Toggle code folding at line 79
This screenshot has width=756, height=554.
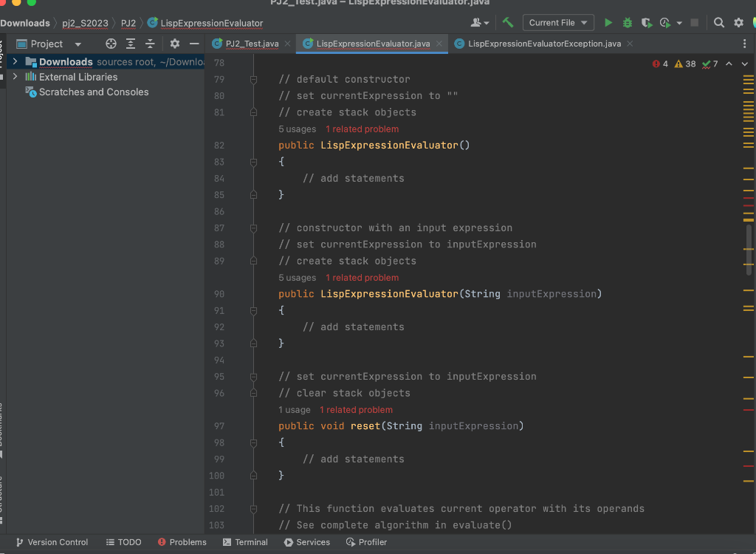tap(253, 80)
